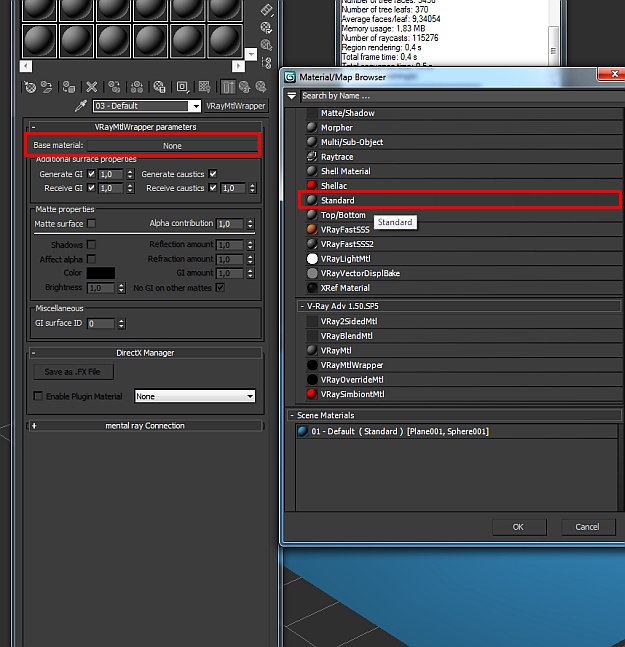Enable the Plugin Material checkbox
Image resolution: width=625 pixels, height=647 pixels.
coord(38,396)
